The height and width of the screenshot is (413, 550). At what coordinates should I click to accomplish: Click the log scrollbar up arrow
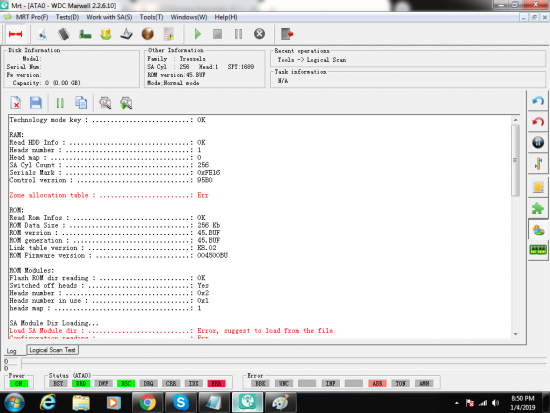(x=515, y=120)
